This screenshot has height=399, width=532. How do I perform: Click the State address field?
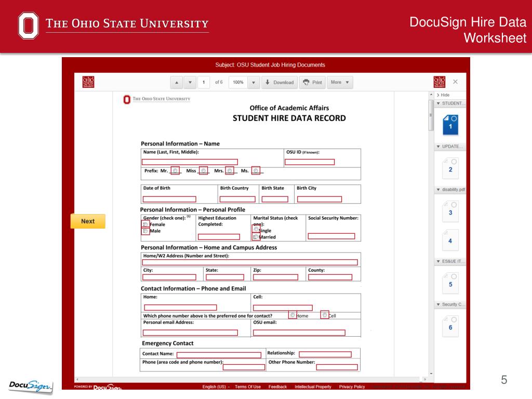point(225,277)
